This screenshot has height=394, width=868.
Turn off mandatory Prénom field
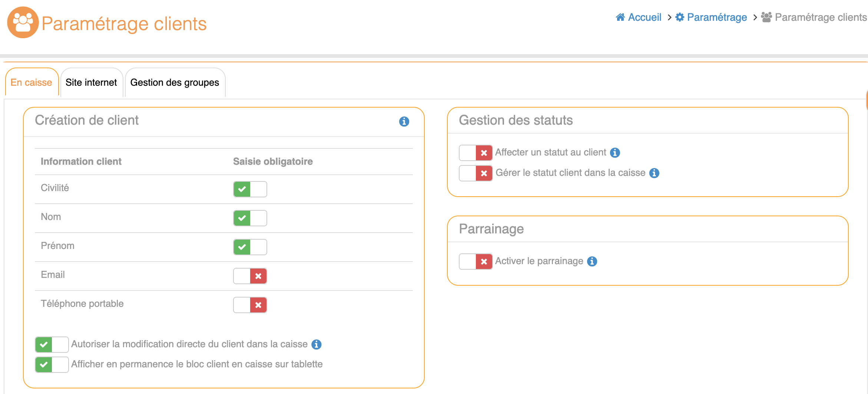pyautogui.click(x=250, y=247)
